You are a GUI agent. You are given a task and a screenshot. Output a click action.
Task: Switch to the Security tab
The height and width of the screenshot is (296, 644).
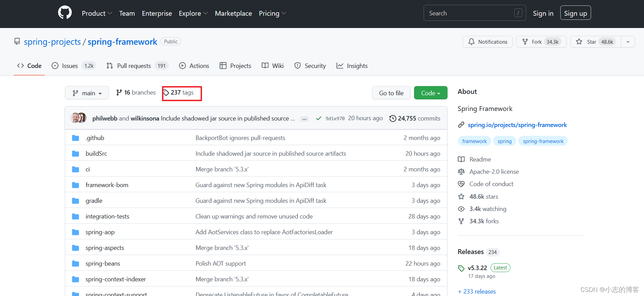[x=310, y=66]
